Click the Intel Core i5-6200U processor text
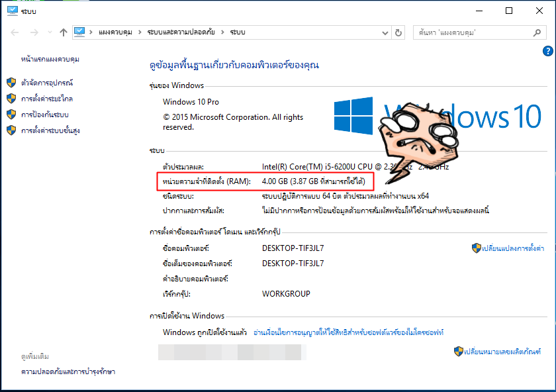556x392 pixels. [x=355, y=167]
